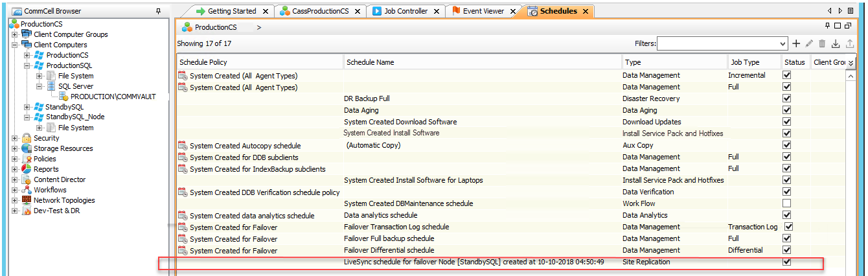Click the Storage Resources icon in tree
868x276 pixels.
tap(27, 148)
